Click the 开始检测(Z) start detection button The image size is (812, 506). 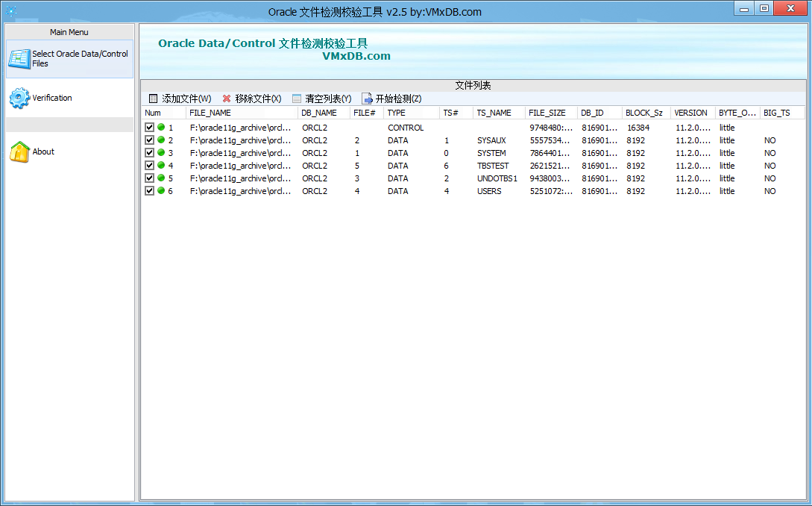pyautogui.click(x=398, y=99)
